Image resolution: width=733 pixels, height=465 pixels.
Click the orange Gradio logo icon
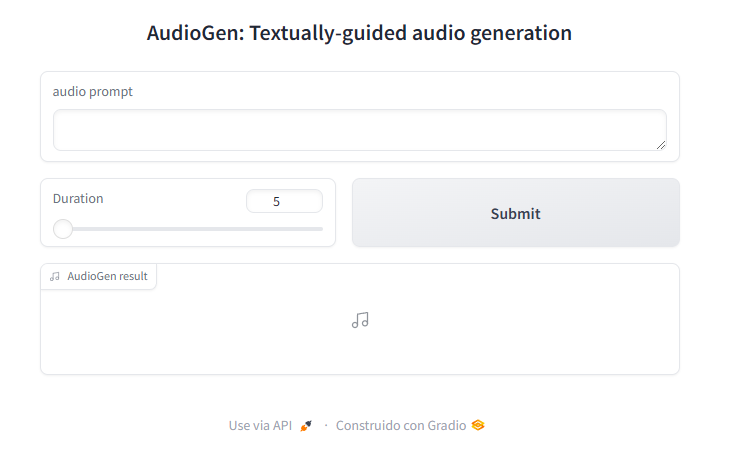point(478,425)
